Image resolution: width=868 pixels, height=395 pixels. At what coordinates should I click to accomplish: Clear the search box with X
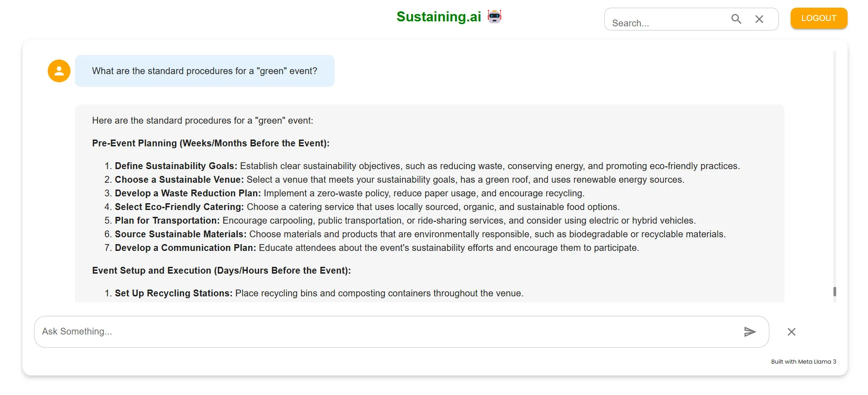tap(759, 19)
